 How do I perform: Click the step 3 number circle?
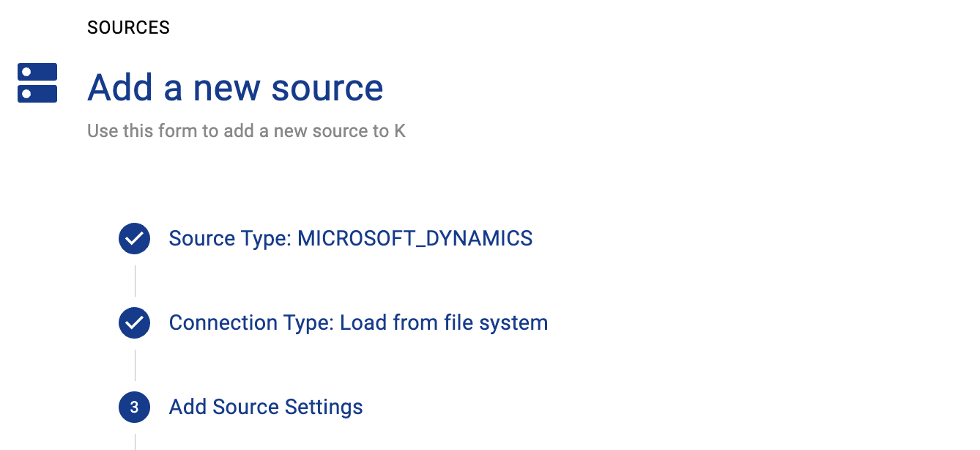coord(134,407)
